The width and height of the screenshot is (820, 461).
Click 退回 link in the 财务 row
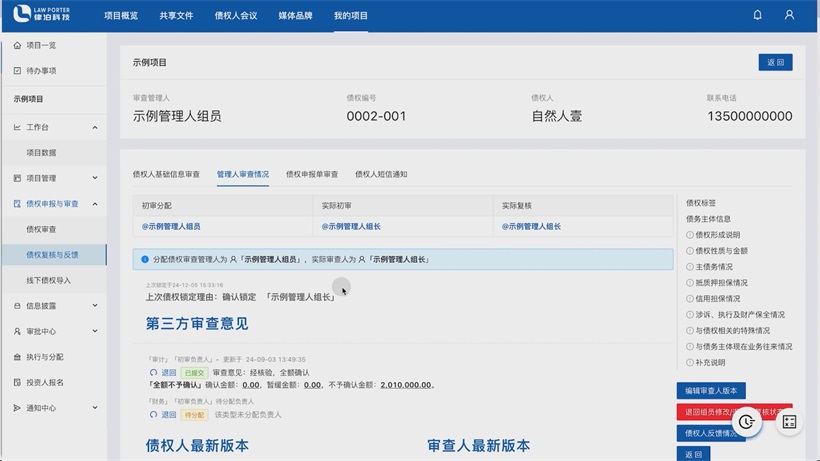[168, 414]
